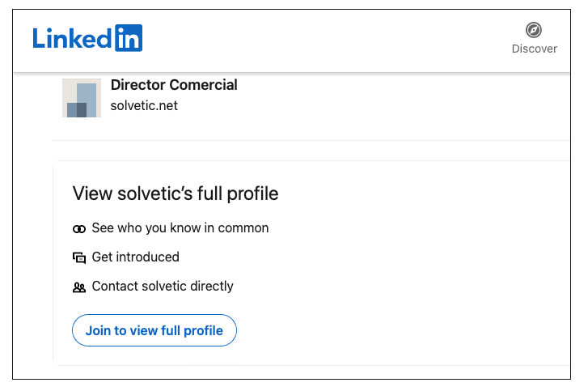Image resolution: width=588 pixels, height=391 pixels.
Task: Click the 'Get introduced' text
Action: [136, 257]
